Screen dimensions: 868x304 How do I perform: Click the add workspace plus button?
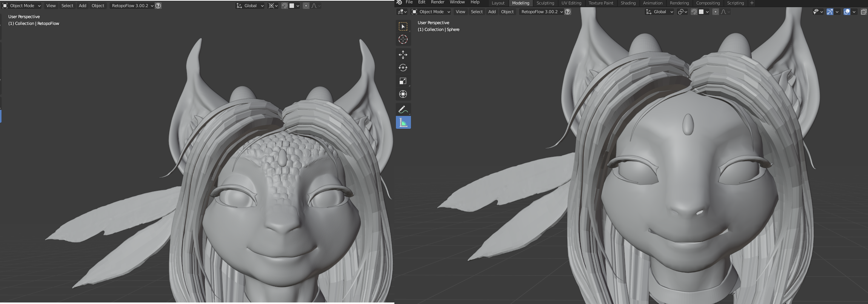[x=751, y=3]
